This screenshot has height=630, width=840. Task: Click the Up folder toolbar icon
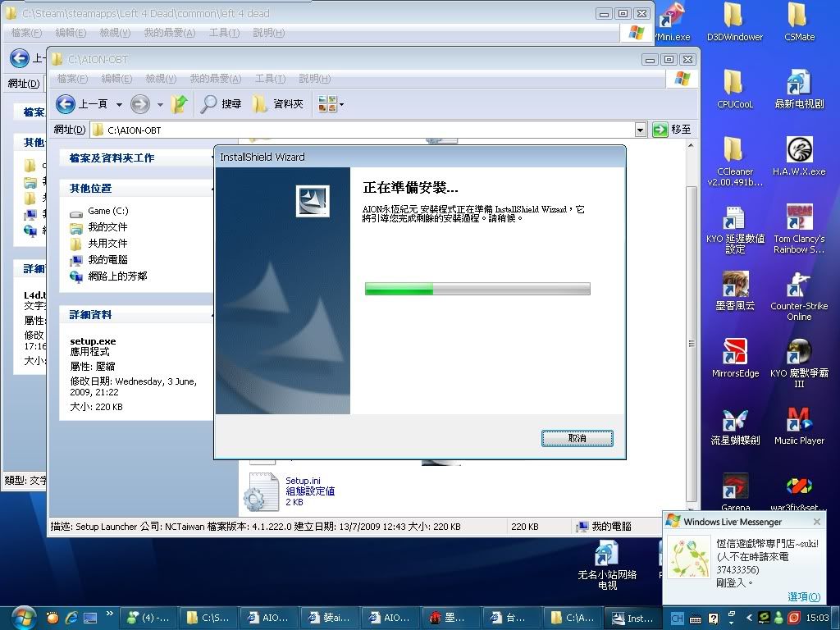pyautogui.click(x=179, y=104)
